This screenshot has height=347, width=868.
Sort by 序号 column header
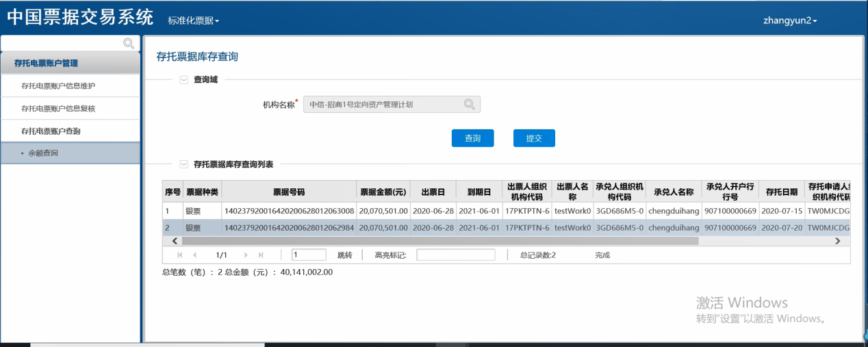tap(173, 192)
